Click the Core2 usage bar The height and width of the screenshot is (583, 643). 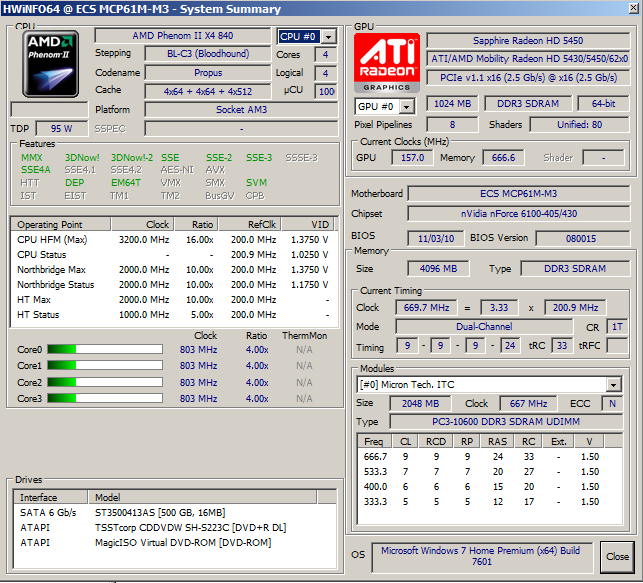[105, 382]
